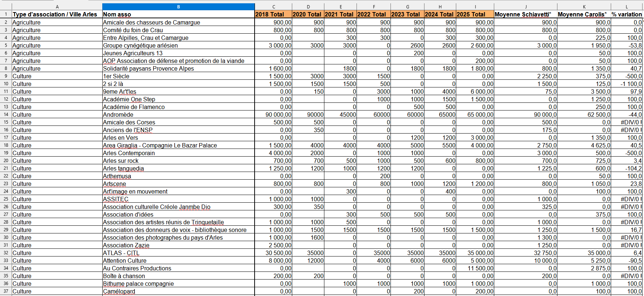
Task: Click the column L header
Action: click(627, 7)
